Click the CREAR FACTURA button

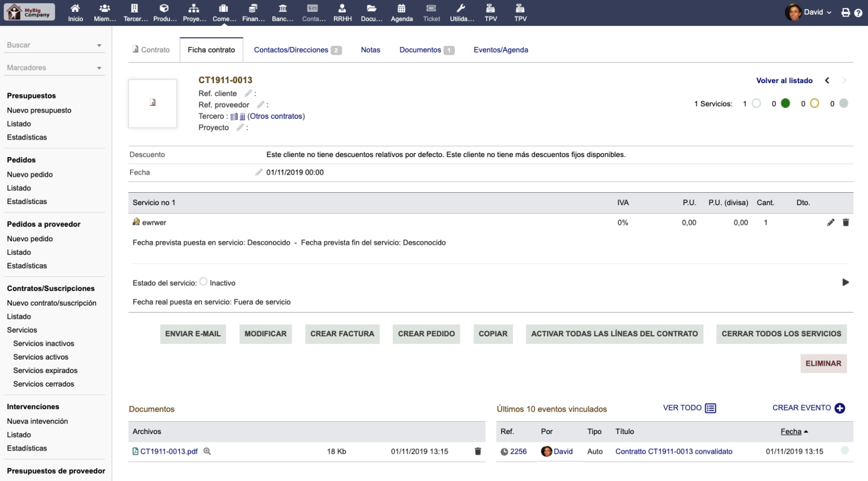pyautogui.click(x=342, y=334)
